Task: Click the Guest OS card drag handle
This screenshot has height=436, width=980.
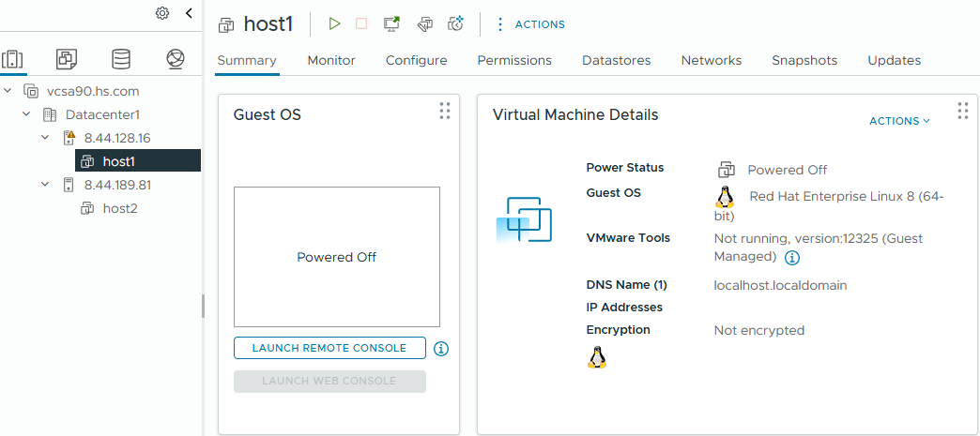Action: pyautogui.click(x=444, y=111)
